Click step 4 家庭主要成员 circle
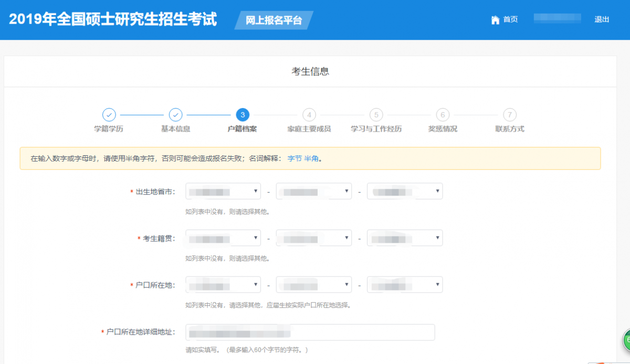Viewport: 630px width, 364px height. [309, 115]
